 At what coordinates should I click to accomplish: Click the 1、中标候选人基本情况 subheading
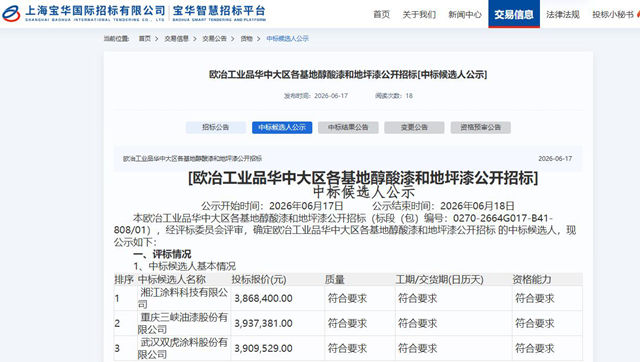pyautogui.click(x=184, y=266)
